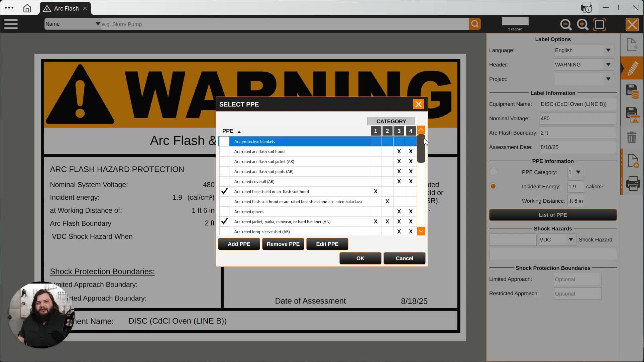Switch to the Arc Flash tab

click(66, 8)
